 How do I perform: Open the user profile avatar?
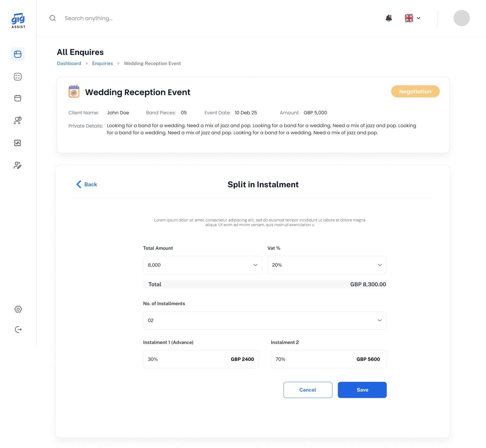pos(461,18)
